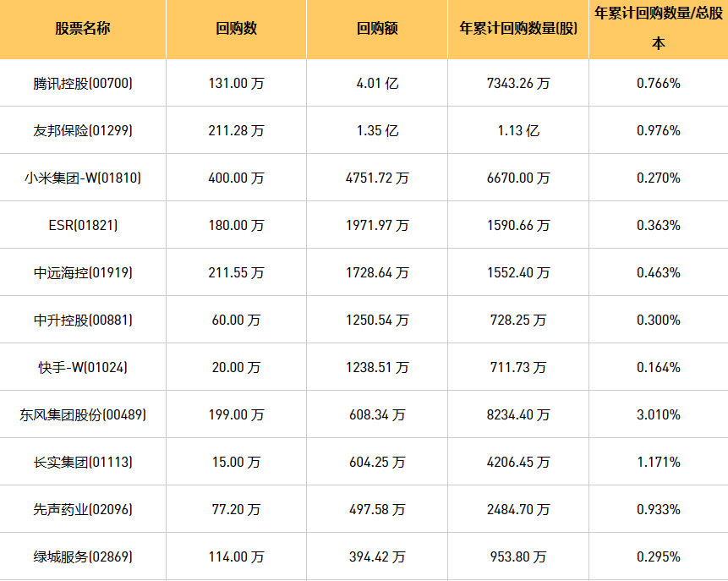Open 绿城服务(02869) stock entry
This screenshot has height=581, width=728.
click(x=83, y=556)
